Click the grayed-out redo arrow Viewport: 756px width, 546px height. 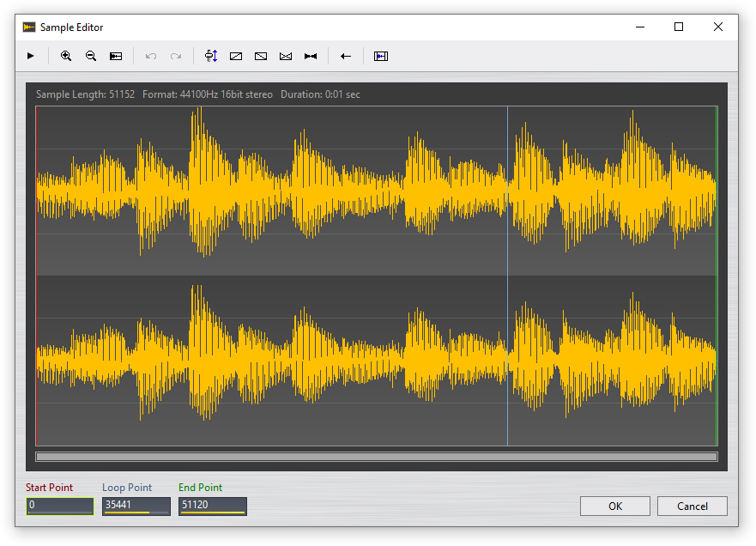click(176, 56)
